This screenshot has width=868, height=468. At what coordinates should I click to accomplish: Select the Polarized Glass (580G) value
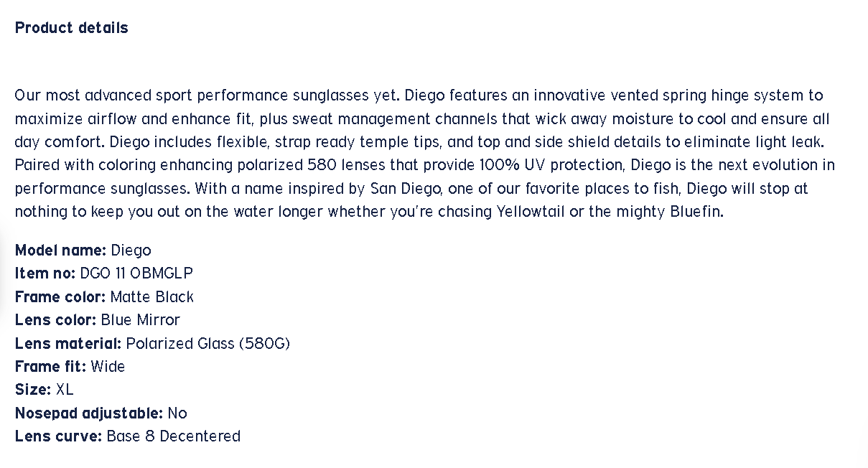pyautogui.click(x=208, y=344)
